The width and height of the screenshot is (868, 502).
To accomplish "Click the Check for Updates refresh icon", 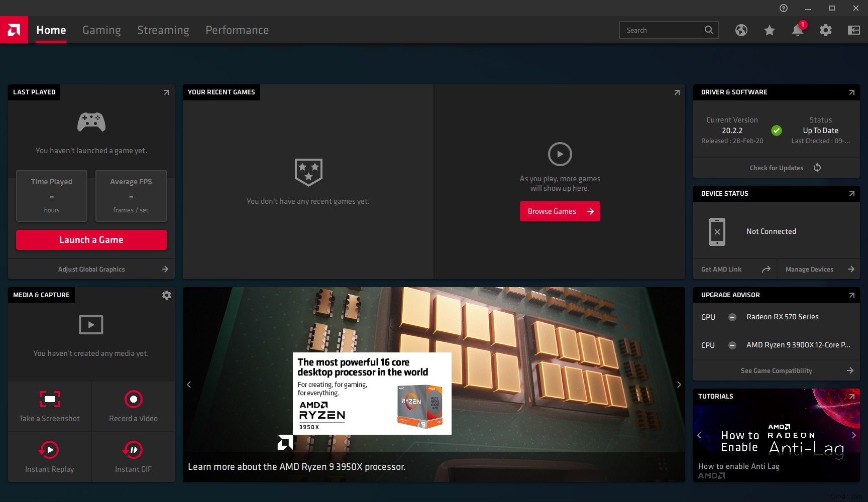I will coord(817,168).
